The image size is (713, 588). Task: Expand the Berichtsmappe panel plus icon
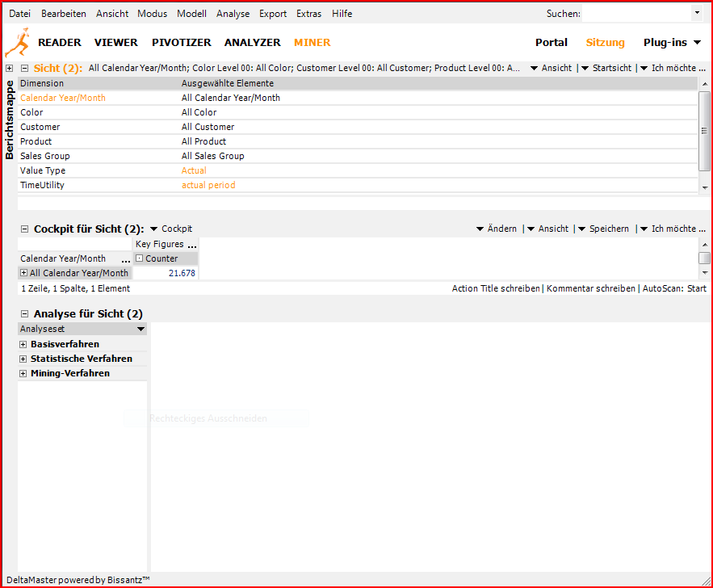[x=9, y=68]
